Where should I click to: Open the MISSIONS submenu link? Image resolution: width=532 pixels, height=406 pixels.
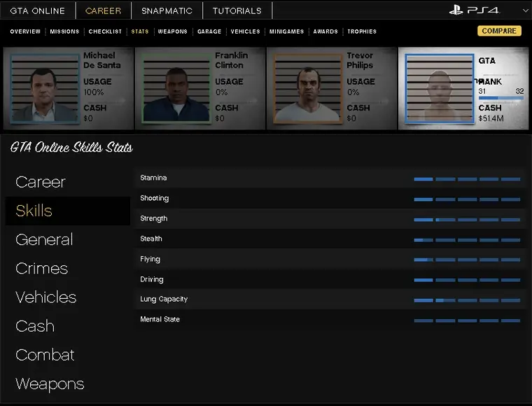pos(64,31)
